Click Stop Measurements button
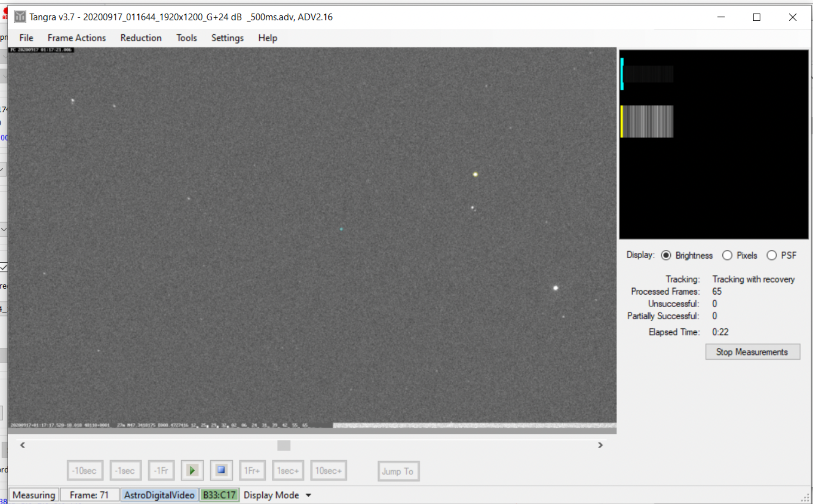This screenshot has height=504, width=813. (752, 352)
